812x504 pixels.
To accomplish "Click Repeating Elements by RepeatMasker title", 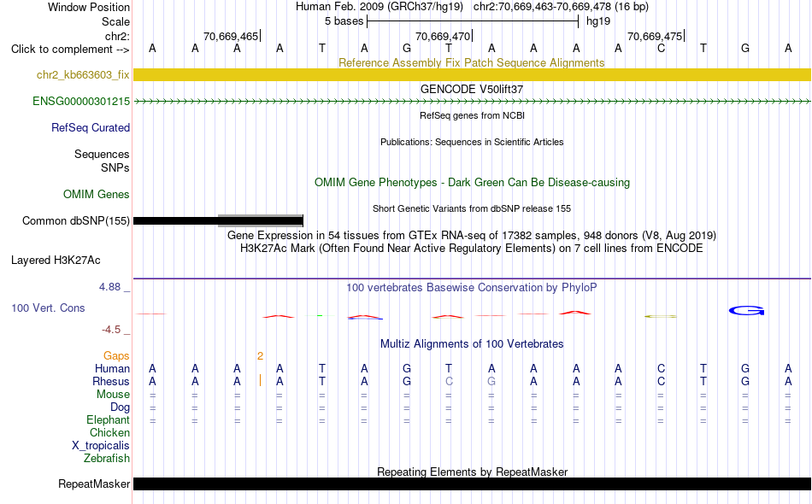I will [x=472, y=472].
